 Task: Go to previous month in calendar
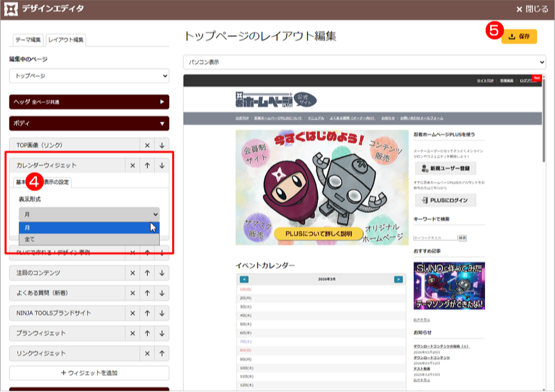[244, 279]
